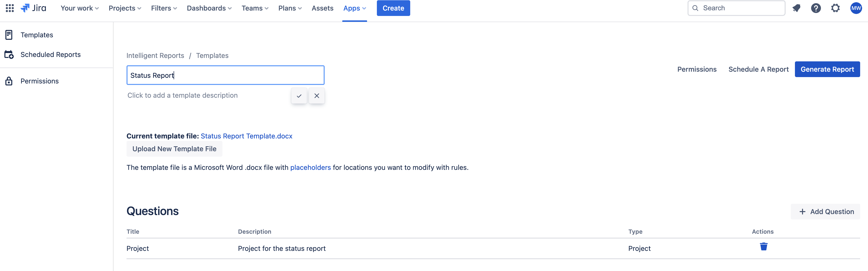Image resolution: width=868 pixels, height=271 pixels.
Task: Select Templates in the sidebar
Action: [x=37, y=35]
